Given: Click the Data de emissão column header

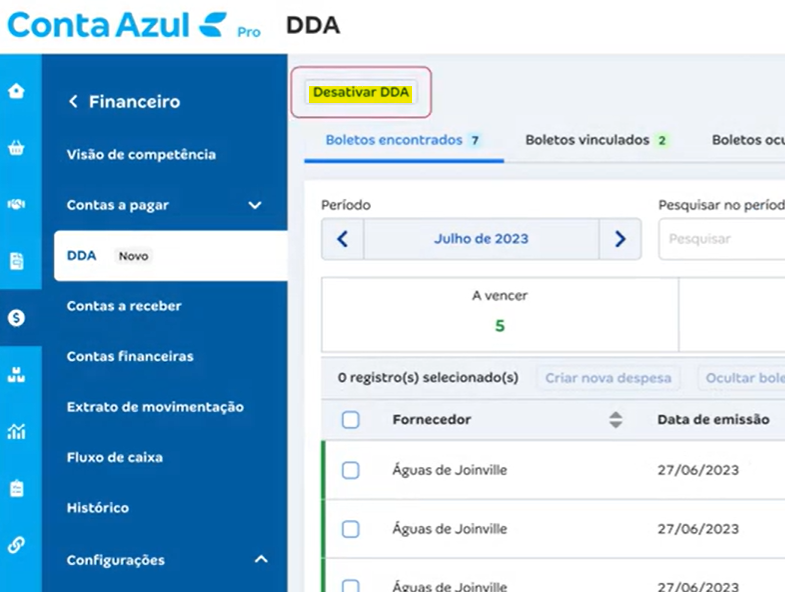Looking at the screenshot, I should point(713,420).
